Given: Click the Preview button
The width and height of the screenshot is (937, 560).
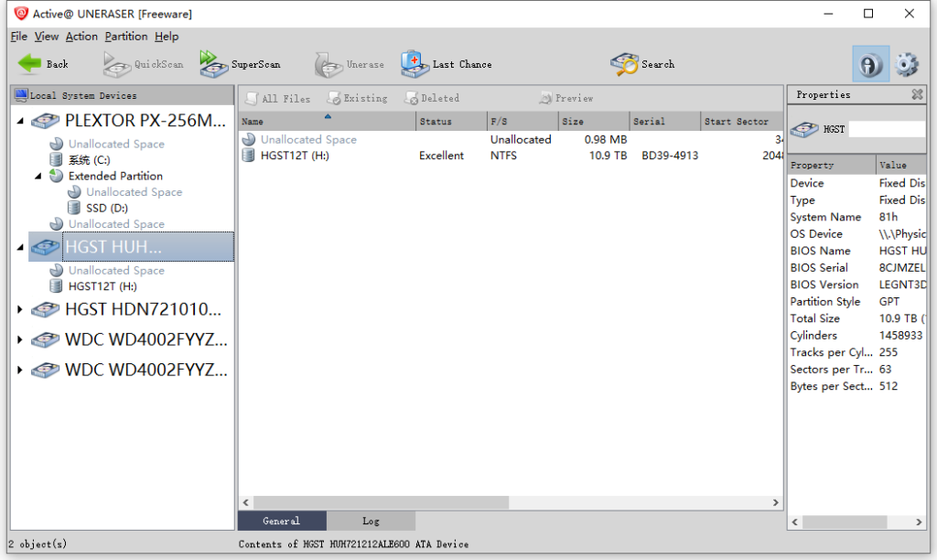Looking at the screenshot, I should click(566, 99).
